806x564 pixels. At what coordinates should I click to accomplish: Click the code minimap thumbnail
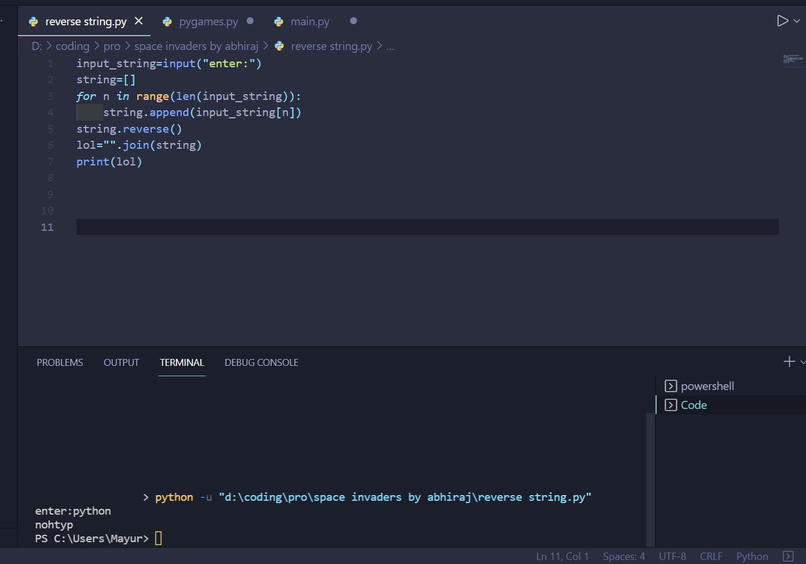coord(793,60)
